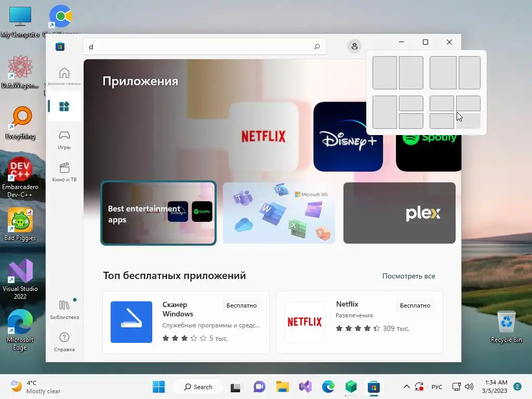The image size is (532, 399).
Task: Open the Chat app on the taskbar
Action: pos(259,387)
